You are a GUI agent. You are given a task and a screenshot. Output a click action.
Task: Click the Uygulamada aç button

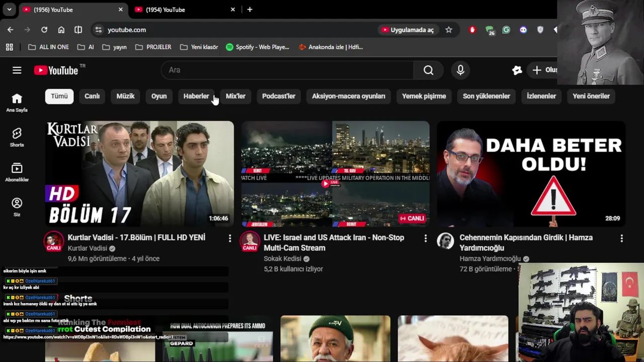(x=408, y=30)
